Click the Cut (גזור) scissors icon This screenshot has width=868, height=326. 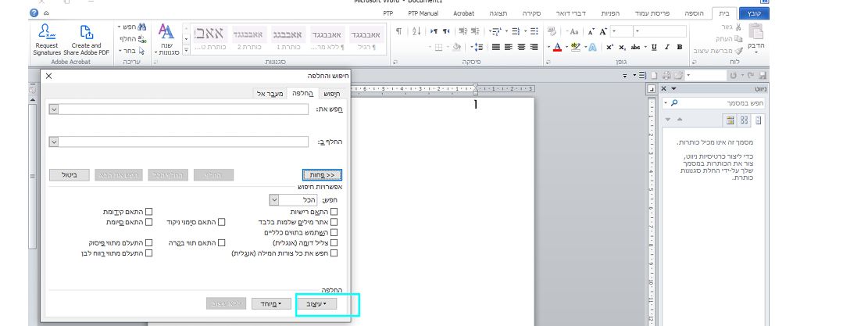(738, 27)
